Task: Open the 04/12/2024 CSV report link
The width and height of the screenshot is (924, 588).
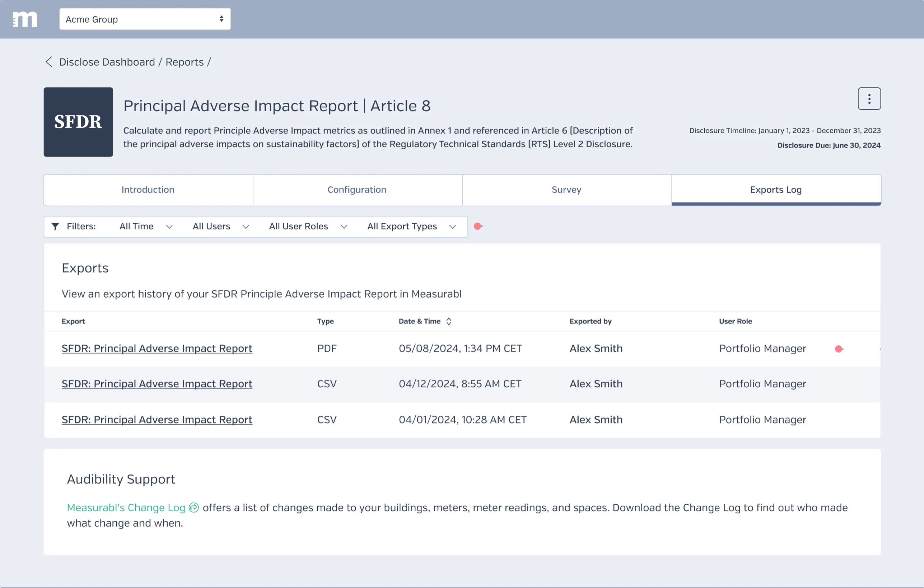Action: [157, 384]
